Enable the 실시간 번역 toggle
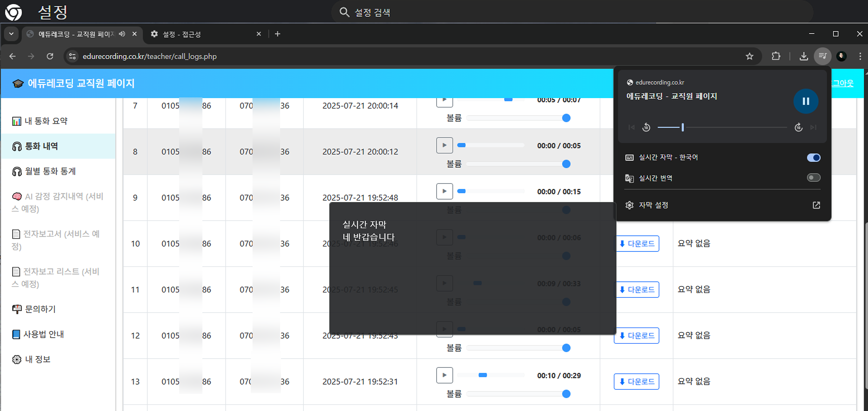Viewport: 868px width, 411px height. [814, 178]
